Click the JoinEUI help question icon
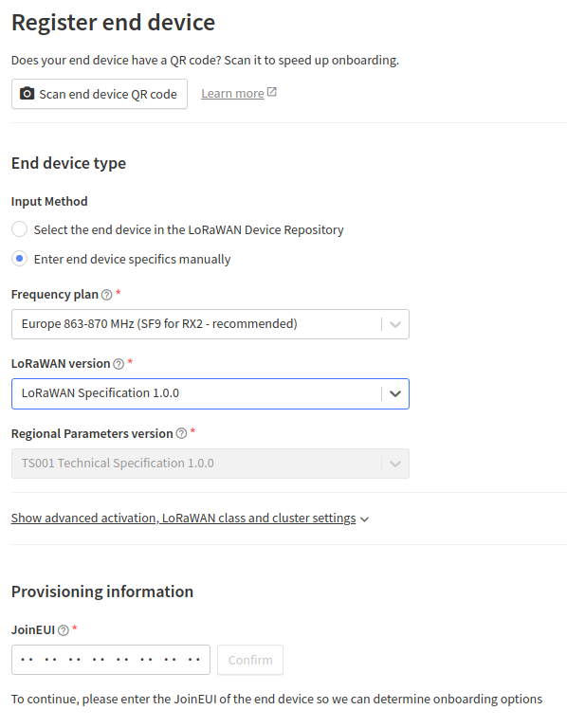This screenshot has width=567, height=728. 64,630
